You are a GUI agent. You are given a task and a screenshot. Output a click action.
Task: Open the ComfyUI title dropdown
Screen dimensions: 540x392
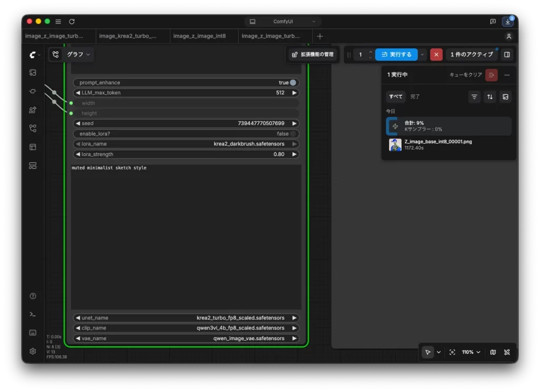coord(283,21)
